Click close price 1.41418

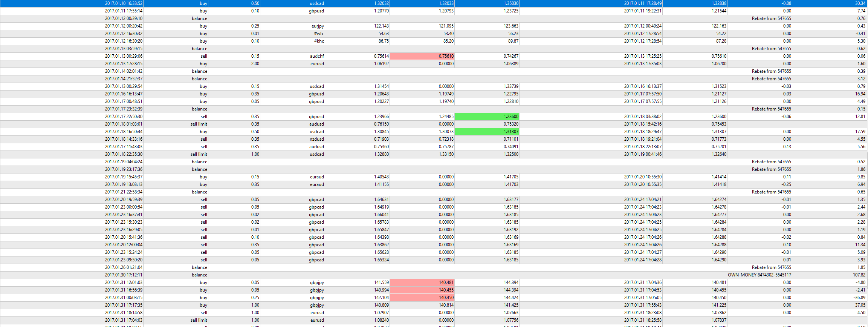pos(719,184)
